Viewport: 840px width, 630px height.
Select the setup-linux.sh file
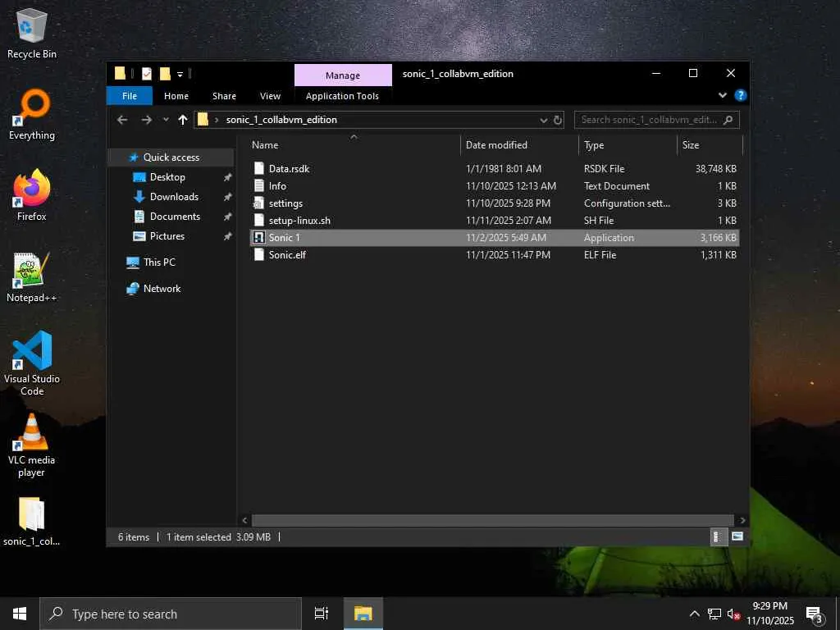click(495, 220)
